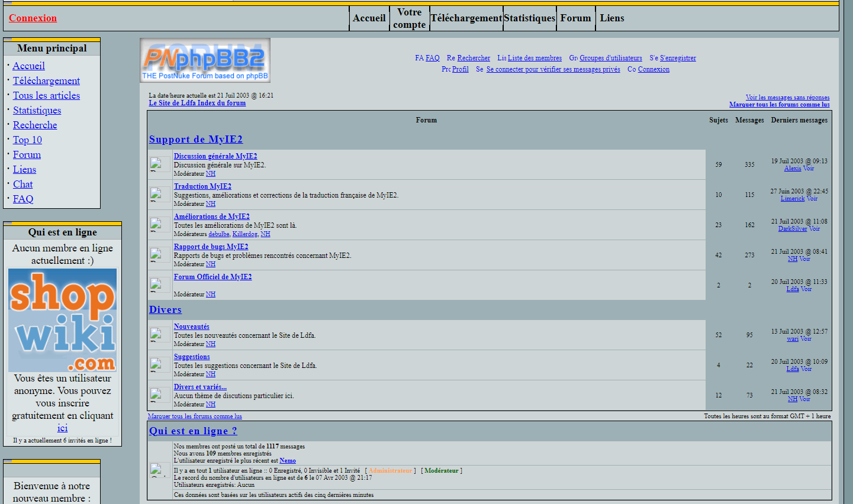Click the Rapport de bugs MyIE2 folder icon
This screenshot has height=504, width=853.
tap(160, 255)
